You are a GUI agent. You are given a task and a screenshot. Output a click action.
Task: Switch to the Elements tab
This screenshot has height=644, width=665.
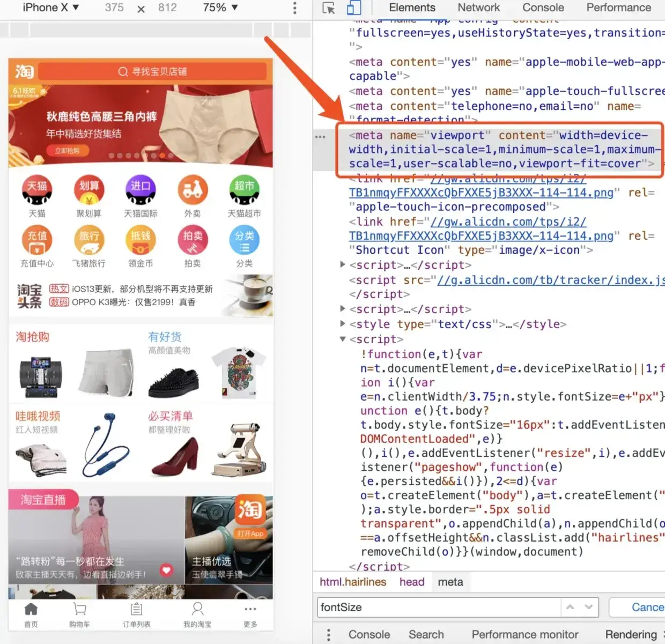412,8
